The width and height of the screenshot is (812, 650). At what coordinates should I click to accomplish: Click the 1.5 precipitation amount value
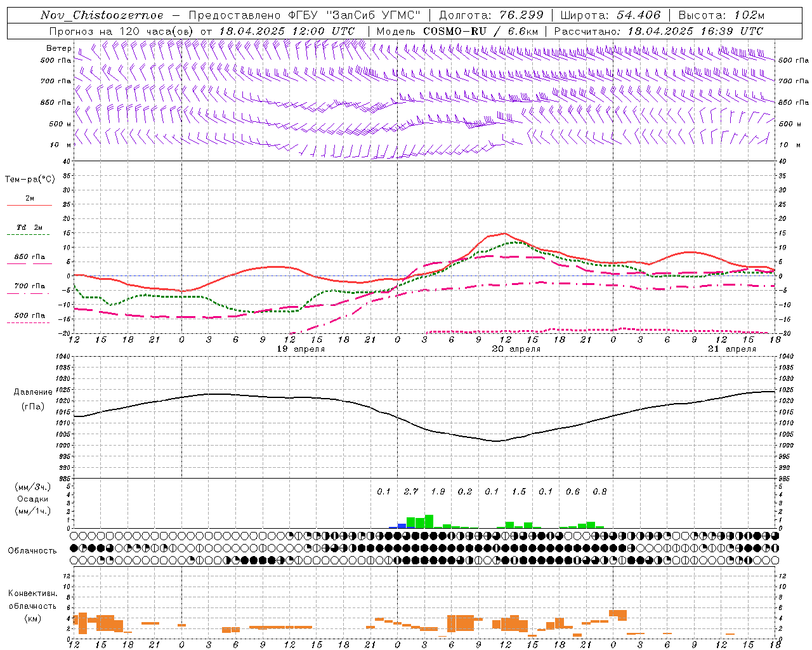pyautogui.click(x=518, y=491)
